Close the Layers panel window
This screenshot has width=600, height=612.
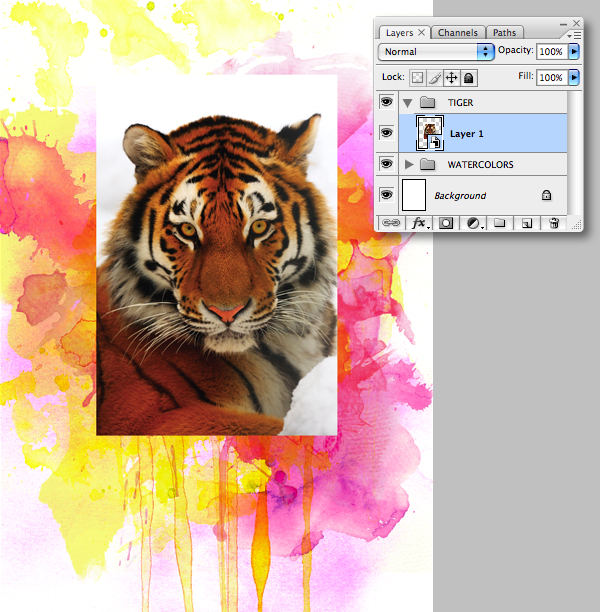tap(576, 23)
